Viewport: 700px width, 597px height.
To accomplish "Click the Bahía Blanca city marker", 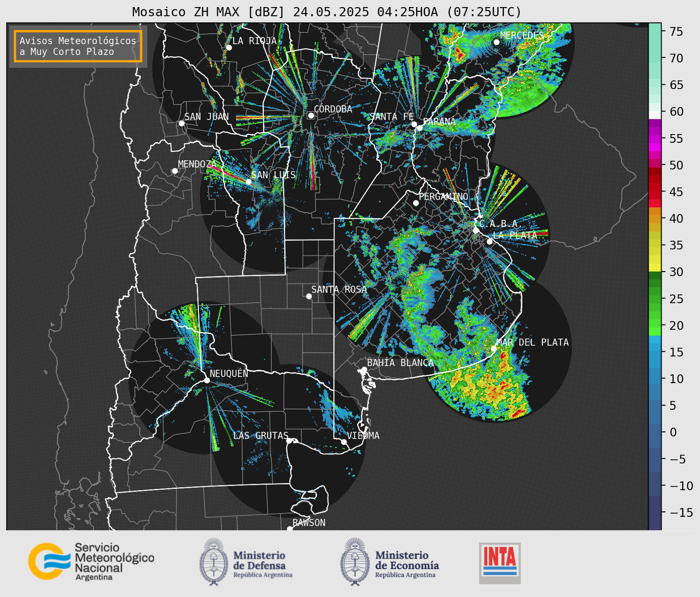I will [x=364, y=369].
